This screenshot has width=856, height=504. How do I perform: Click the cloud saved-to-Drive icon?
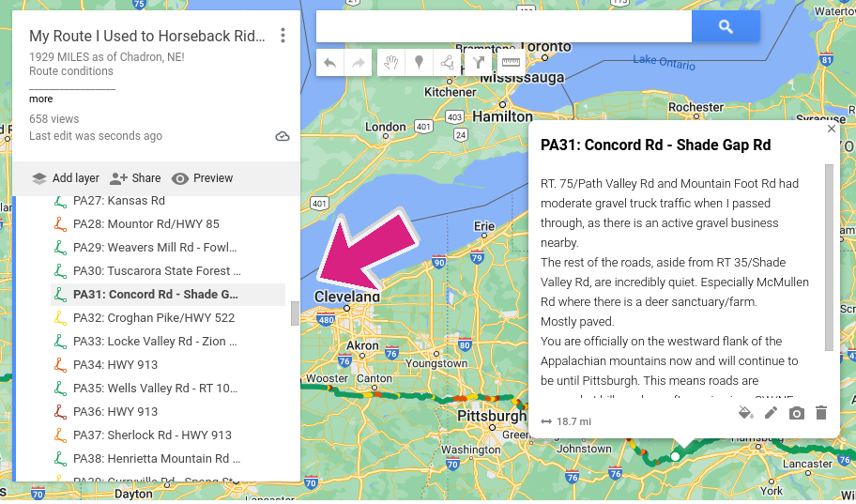click(x=283, y=136)
